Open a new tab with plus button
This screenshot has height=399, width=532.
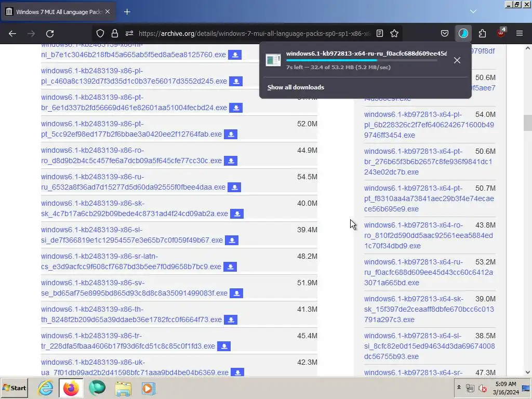(127, 12)
